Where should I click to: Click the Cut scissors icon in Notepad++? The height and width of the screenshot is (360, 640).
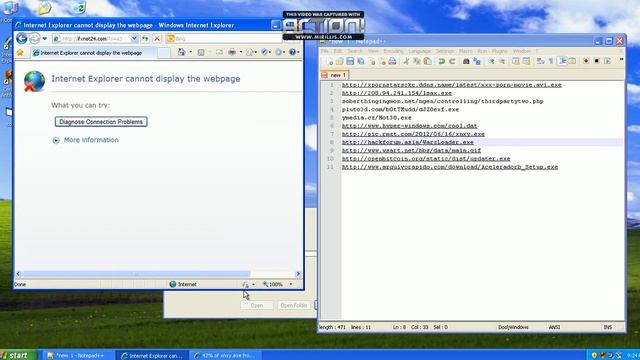pos(407,62)
